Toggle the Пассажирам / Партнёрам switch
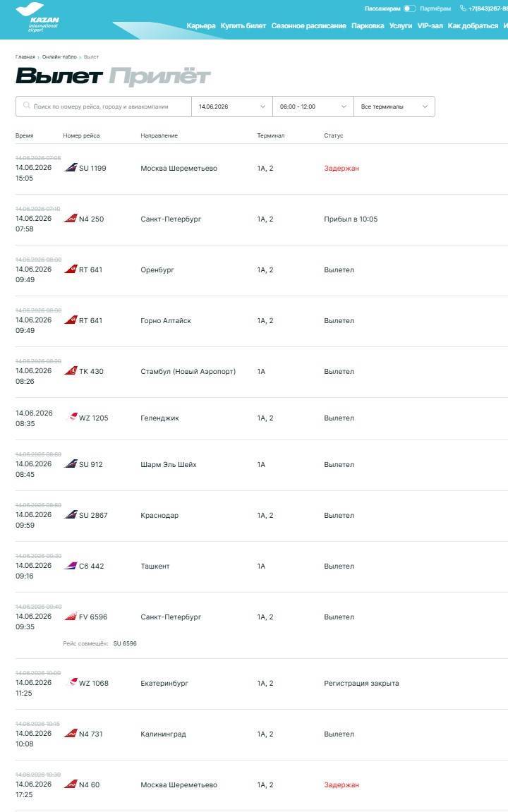 [x=410, y=8]
